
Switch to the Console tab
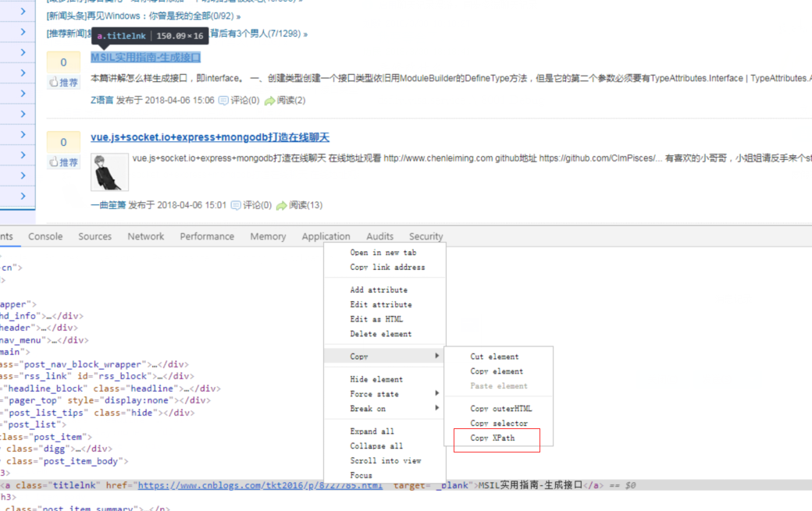point(45,236)
